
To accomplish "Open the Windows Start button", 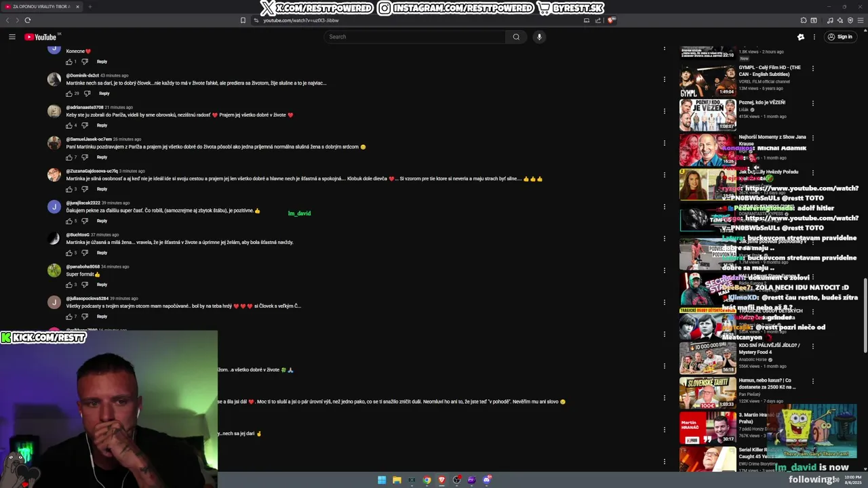I will pos(382,480).
